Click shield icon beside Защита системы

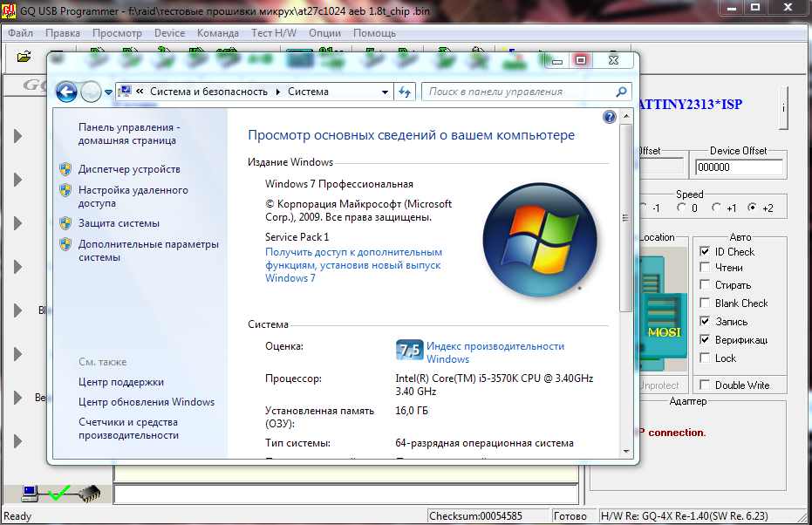(x=65, y=223)
